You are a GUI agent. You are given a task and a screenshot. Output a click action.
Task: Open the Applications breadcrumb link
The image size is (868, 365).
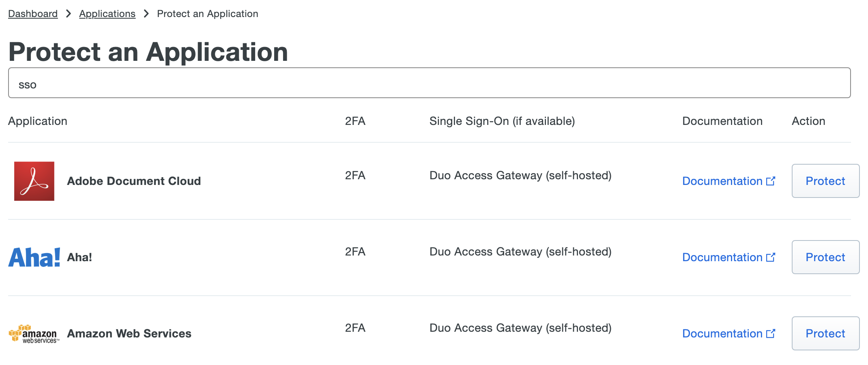click(x=107, y=13)
